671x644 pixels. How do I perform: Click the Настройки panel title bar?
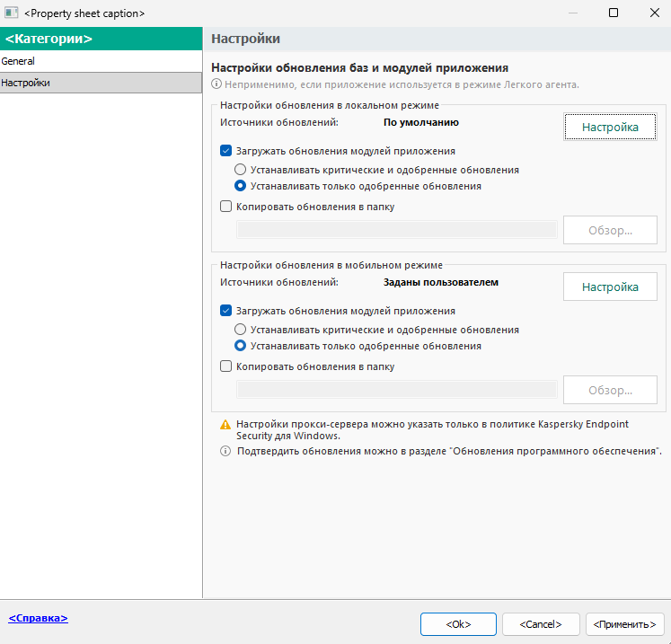[437, 39]
